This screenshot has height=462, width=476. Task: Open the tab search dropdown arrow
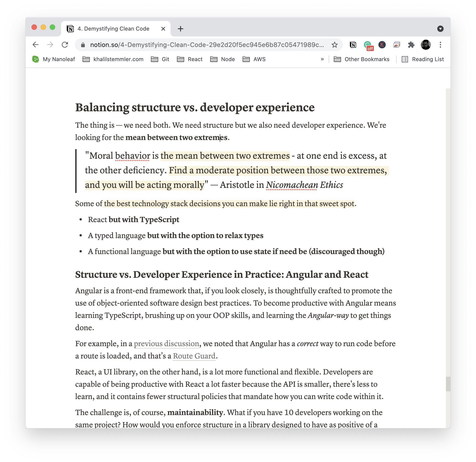tap(440, 29)
